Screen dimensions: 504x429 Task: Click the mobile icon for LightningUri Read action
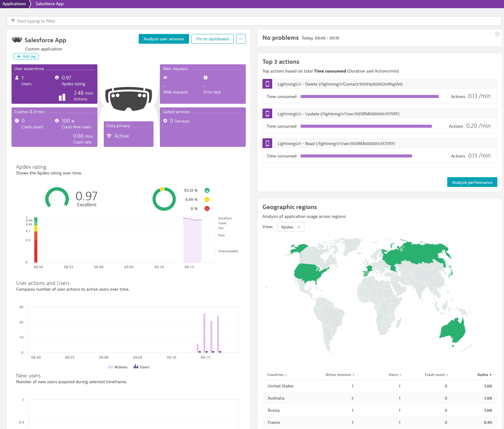267,144
